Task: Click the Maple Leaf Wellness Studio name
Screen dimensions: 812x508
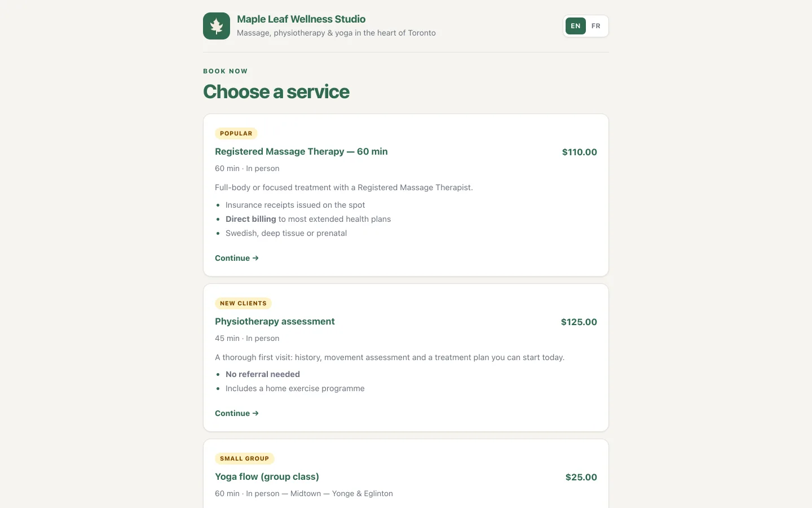Action: (301, 19)
